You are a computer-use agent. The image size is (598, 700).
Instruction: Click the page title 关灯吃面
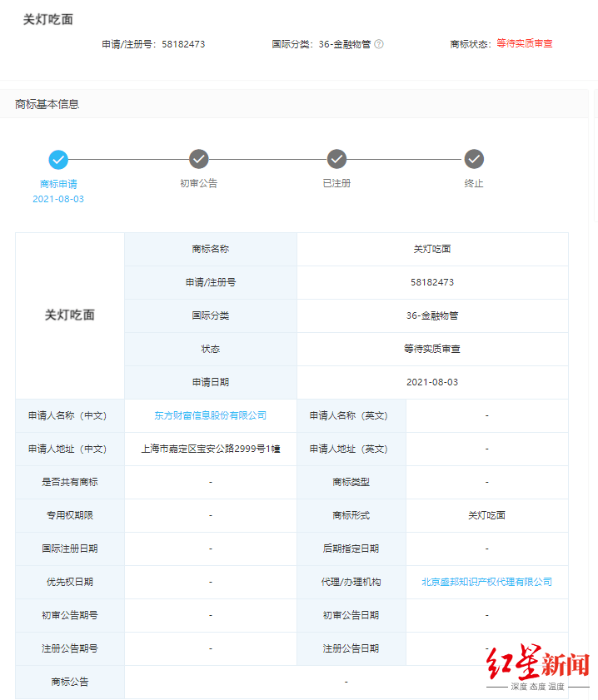(x=47, y=19)
